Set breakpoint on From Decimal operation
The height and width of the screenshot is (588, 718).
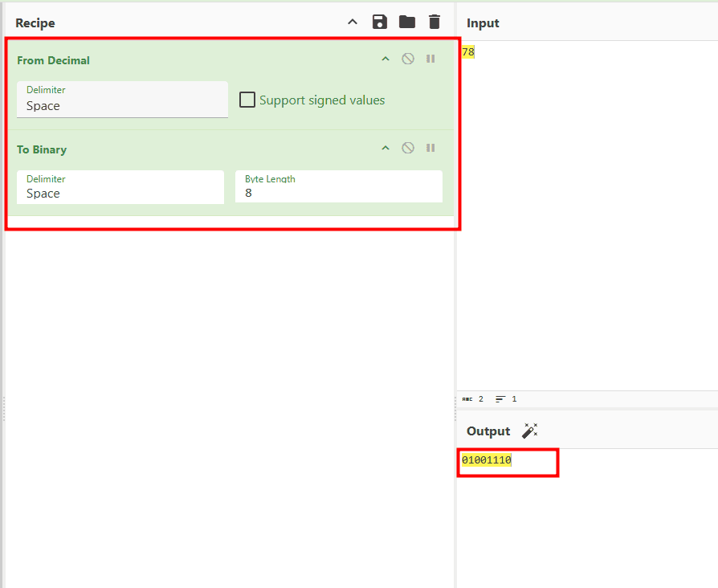[x=430, y=59]
